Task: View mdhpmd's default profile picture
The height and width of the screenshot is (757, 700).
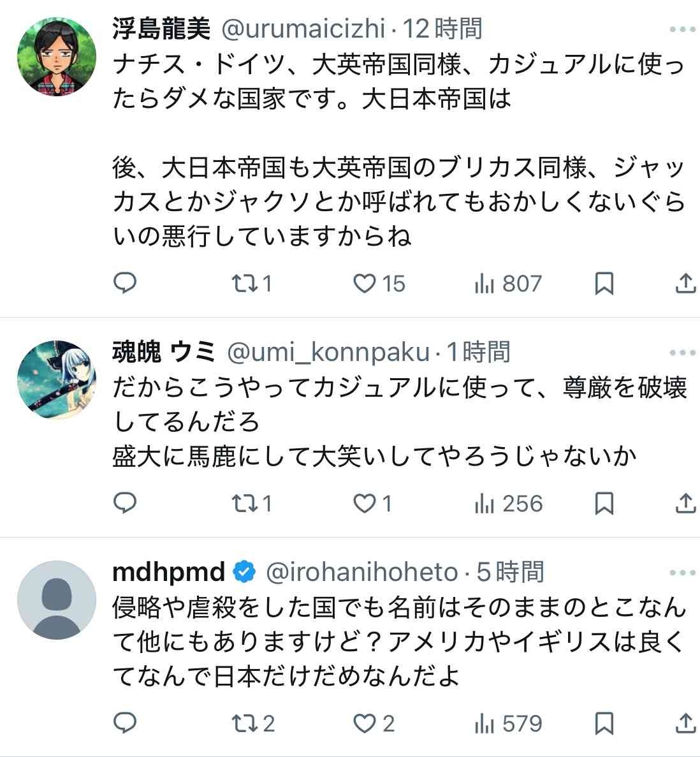Action: click(x=57, y=600)
